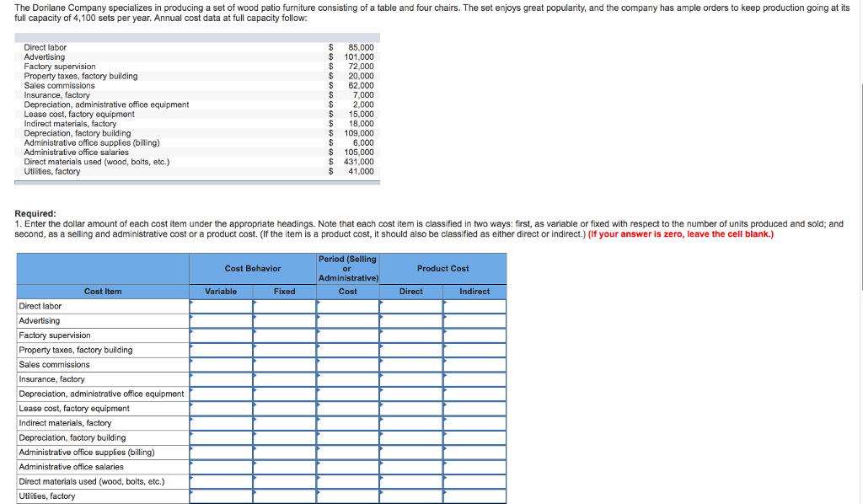Click Variable cell for Utilities, factory
The image size is (863, 504).
coord(222,496)
